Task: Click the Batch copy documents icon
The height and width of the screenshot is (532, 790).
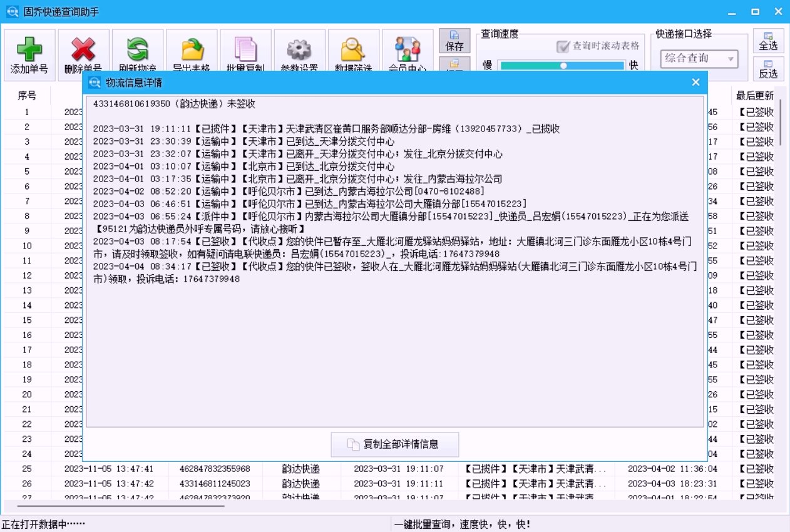Action: click(x=245, y=50)
